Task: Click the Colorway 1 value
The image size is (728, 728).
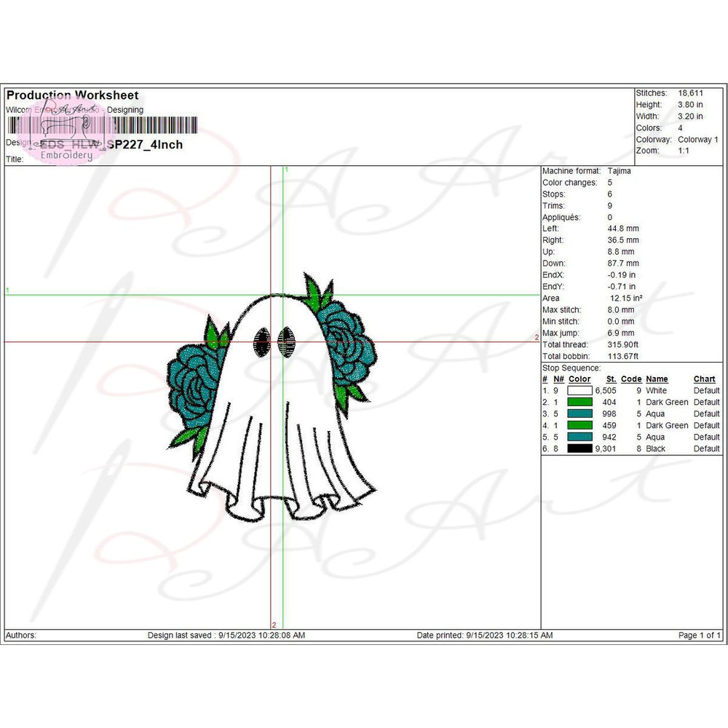Action: click(x=697, y=140)
